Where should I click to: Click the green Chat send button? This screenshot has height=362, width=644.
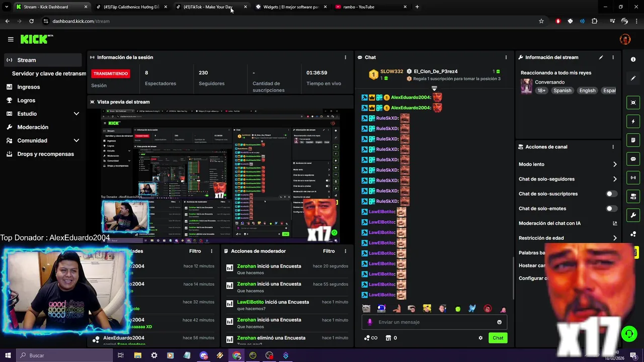[498, 338]
